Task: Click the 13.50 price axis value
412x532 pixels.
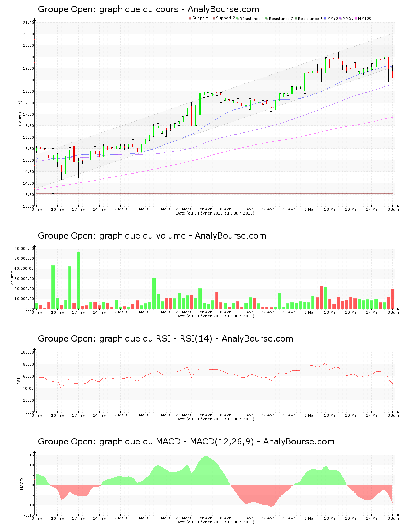Action: tap(28, 195)
